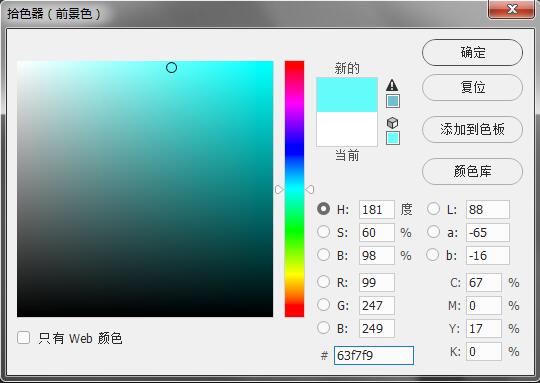
Task: Select the B blue radio button
Action: click(323, 328)
